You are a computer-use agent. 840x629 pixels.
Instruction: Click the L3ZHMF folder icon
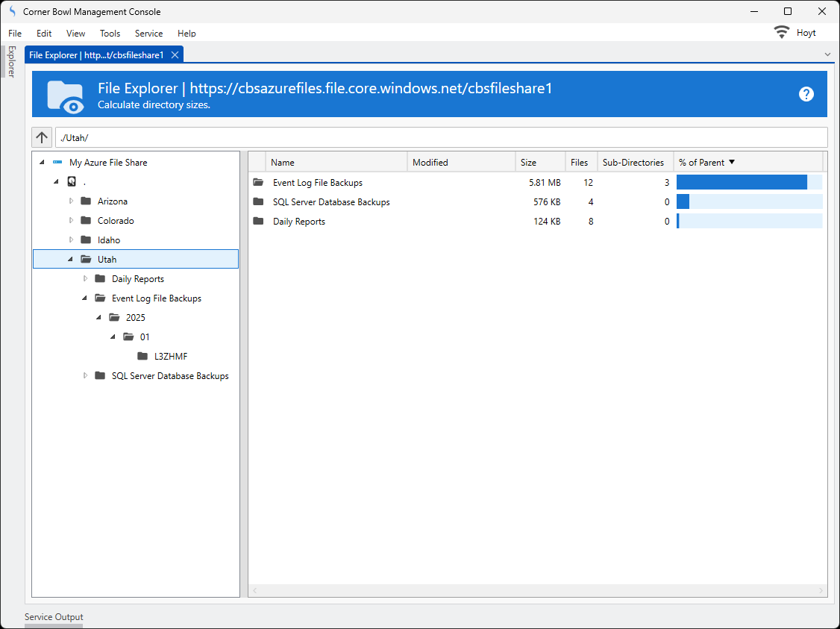142,357
